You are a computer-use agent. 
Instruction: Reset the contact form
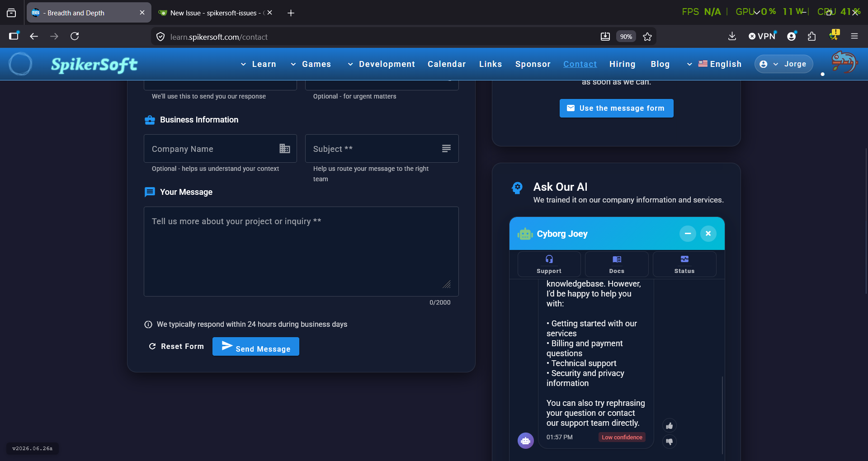coord(176,346)
